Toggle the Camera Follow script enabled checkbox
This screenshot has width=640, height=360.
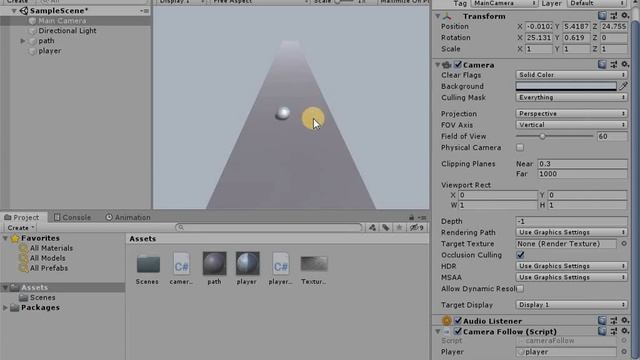458,331
